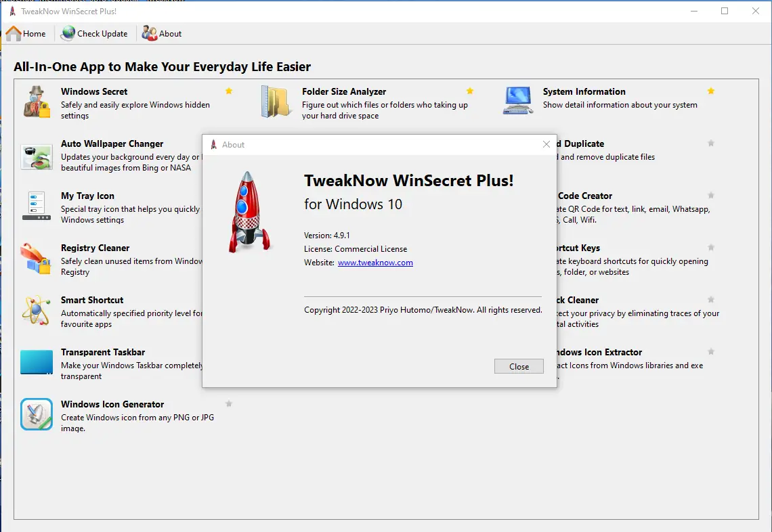Open the Folder Size Analyzer folder icon
Screen dimensions: 772x532
[x=276, y=102]
